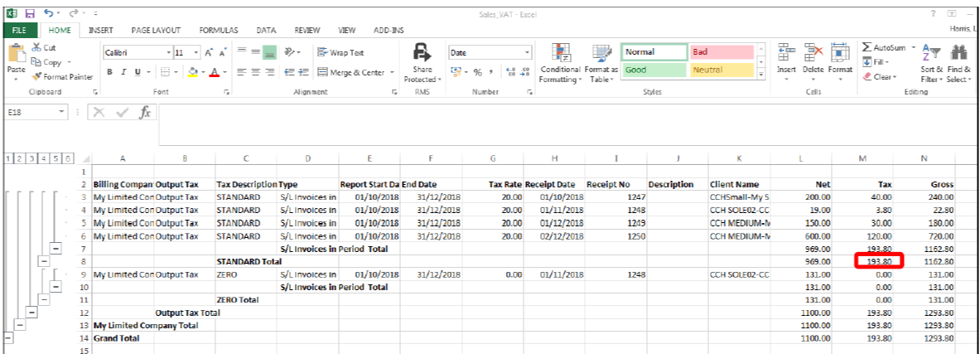Screen dimensions: 980x354
Task: Click the Insert cells icon
Action: point(785,54)
